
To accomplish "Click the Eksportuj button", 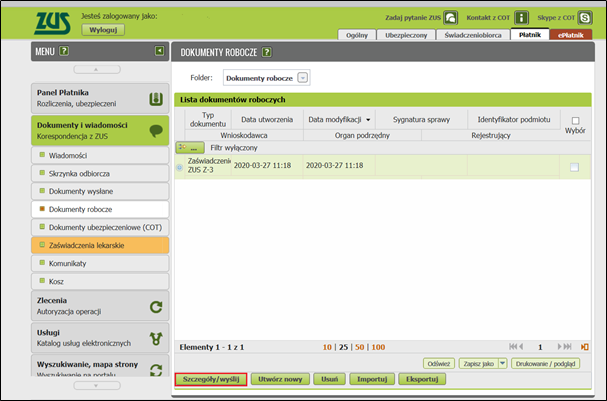I will 422,379.
